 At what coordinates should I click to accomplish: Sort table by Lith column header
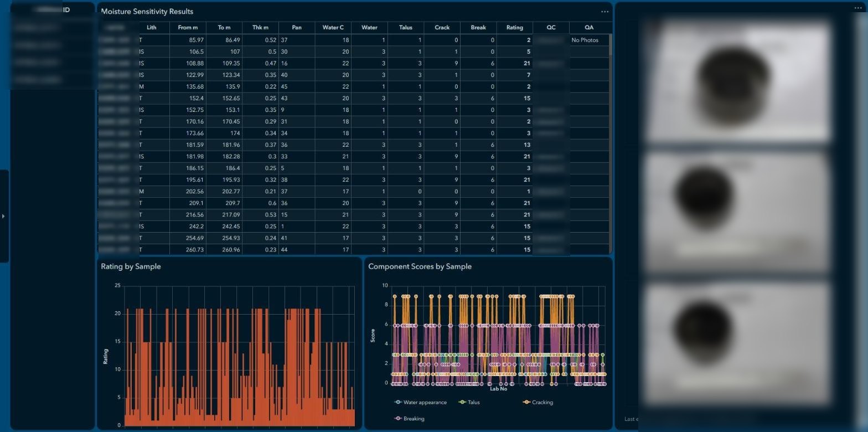pos(152,28)
